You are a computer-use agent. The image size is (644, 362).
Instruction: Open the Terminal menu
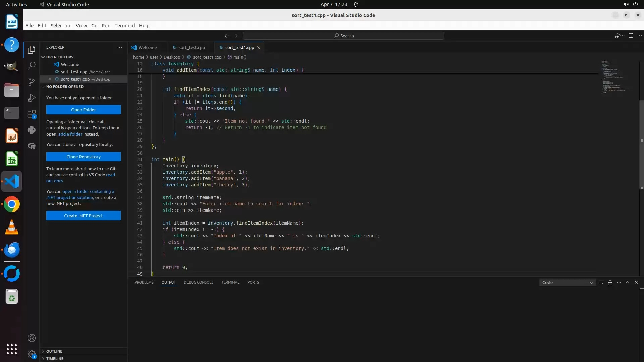[124, 26]
